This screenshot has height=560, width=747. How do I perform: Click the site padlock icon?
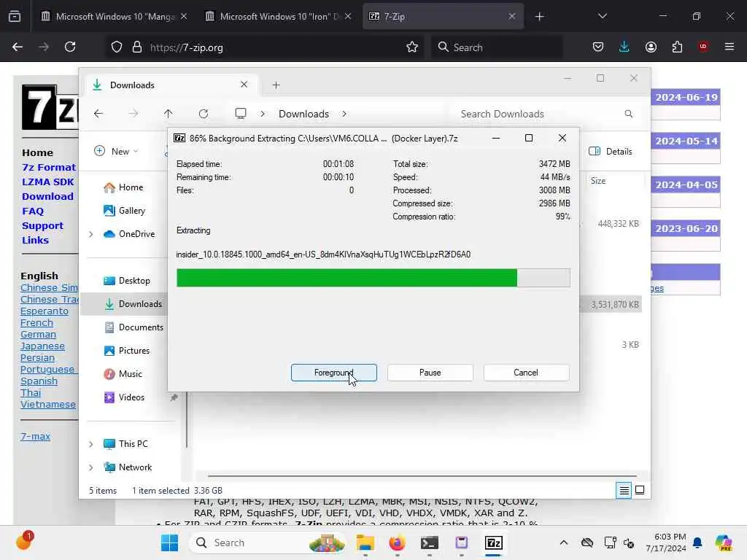(x=137, y=47)
